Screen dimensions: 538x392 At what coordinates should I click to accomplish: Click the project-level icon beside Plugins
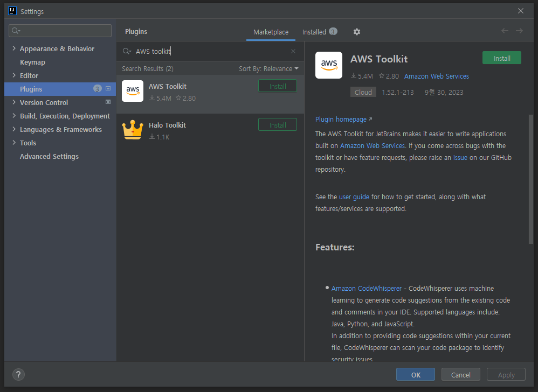click(x=108, y=89)
